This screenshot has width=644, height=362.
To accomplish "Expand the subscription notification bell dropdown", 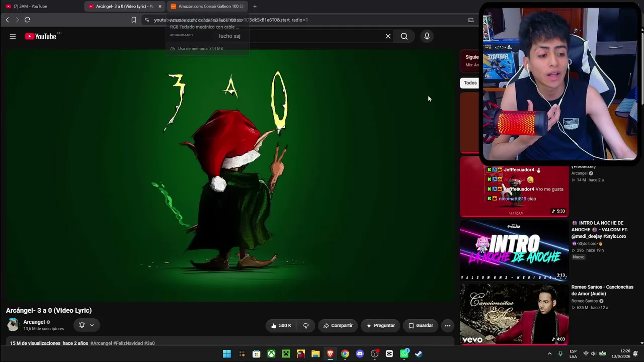I will click(87, 325).
